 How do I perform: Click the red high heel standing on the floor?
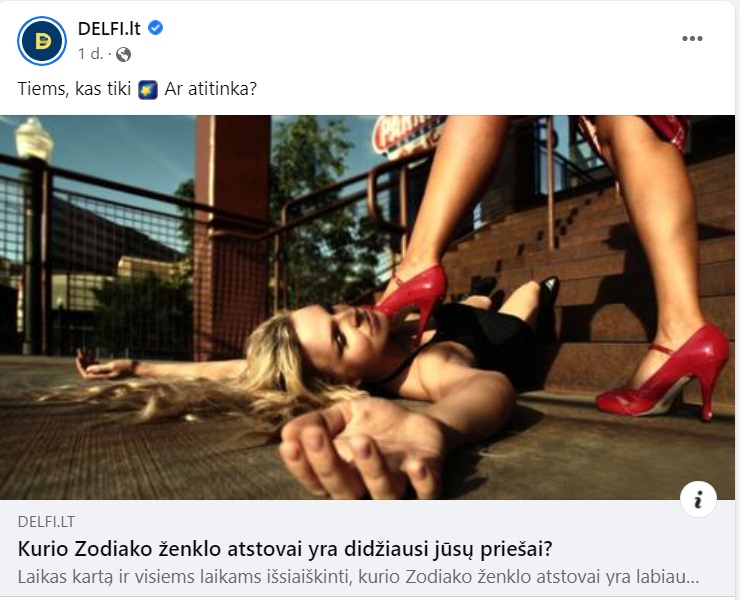[x=665, y=373]
